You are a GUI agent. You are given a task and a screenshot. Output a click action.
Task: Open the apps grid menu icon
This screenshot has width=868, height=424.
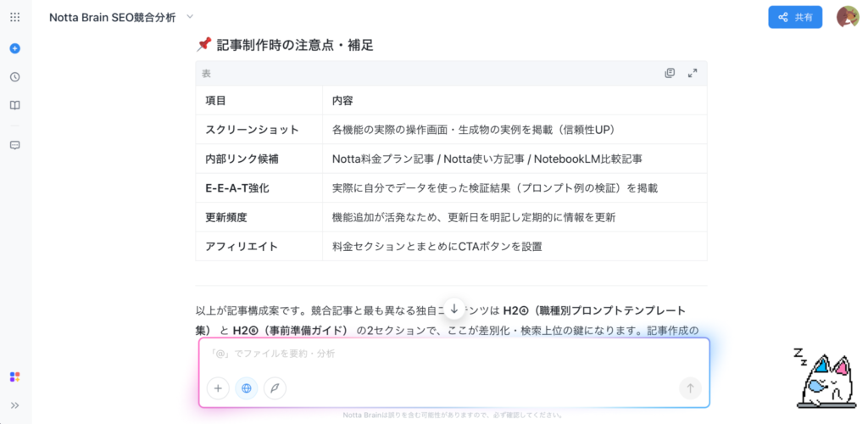tap(15, 17)
